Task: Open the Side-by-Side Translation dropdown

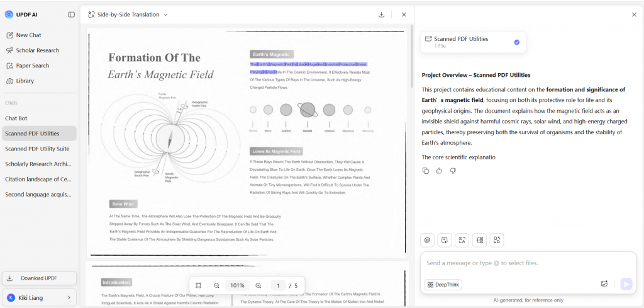Action: tap(128, 14)
